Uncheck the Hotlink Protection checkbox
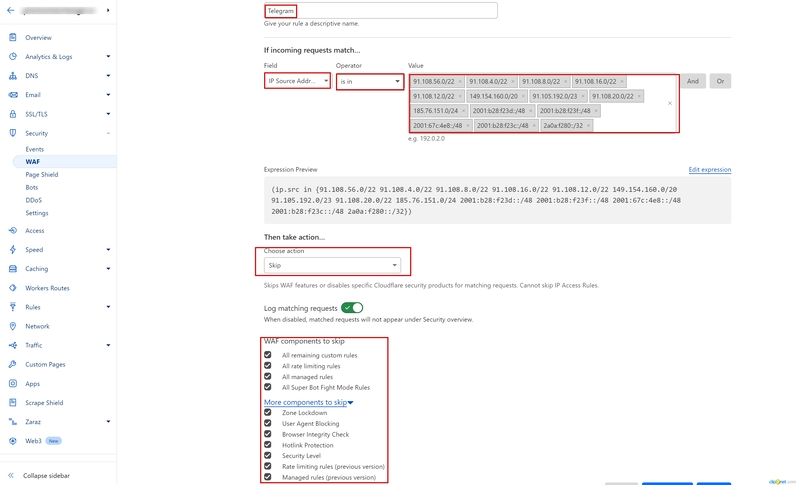 [268, 445]
